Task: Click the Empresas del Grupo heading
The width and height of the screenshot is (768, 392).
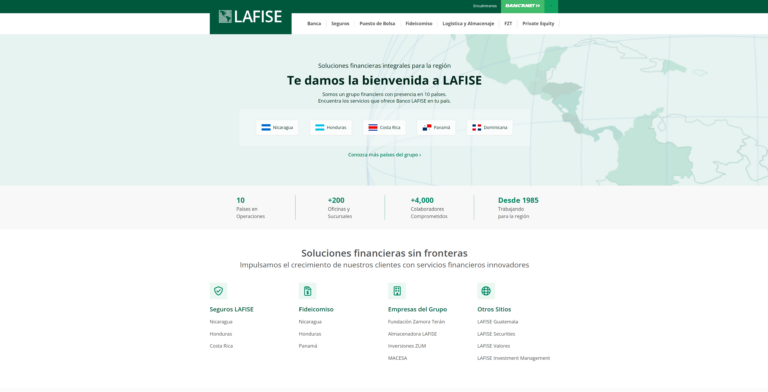Action: (x=417, y=309)
